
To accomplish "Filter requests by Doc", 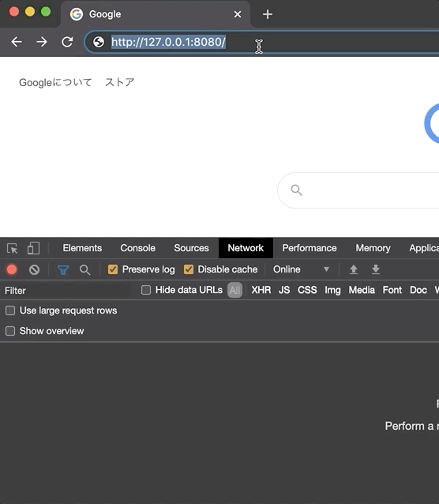I will 418,290.
